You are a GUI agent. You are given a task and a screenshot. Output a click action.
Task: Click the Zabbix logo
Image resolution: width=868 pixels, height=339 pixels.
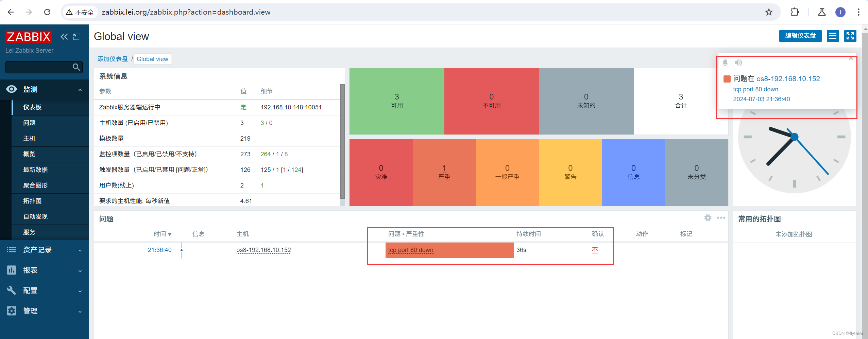pos(29,36)
